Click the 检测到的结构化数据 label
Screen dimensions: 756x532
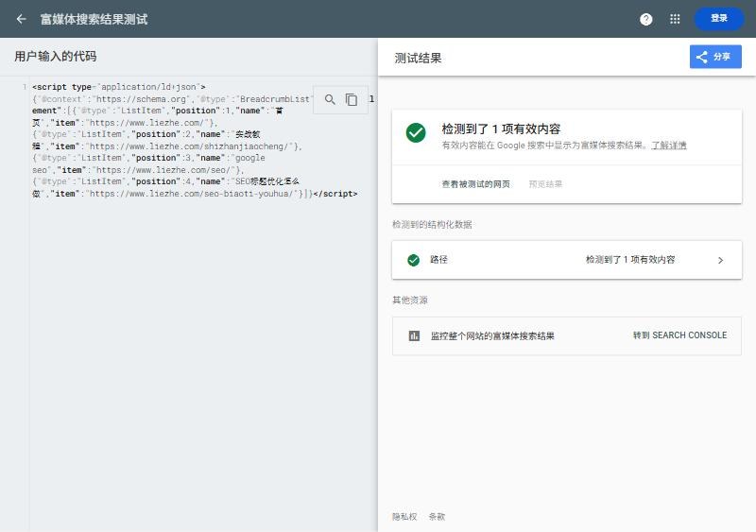coord(432,224)
